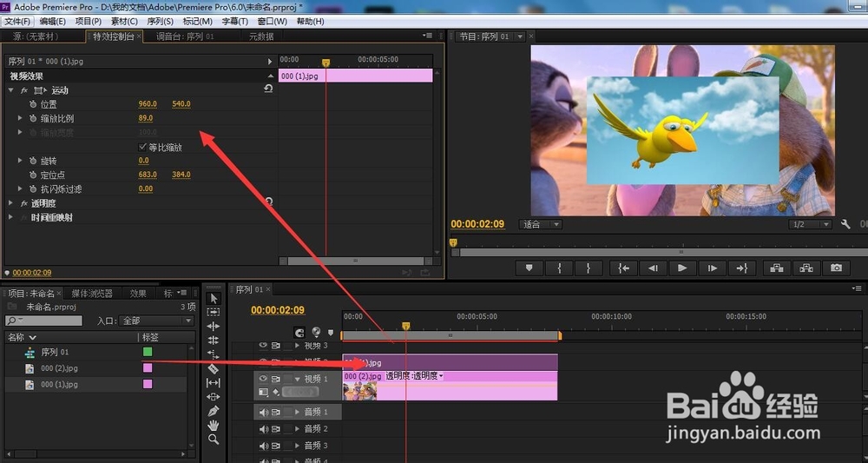Collapse the 运动 effect group
Screen dimensions: 868x463
pyautogui.click(x=11, y=90)
